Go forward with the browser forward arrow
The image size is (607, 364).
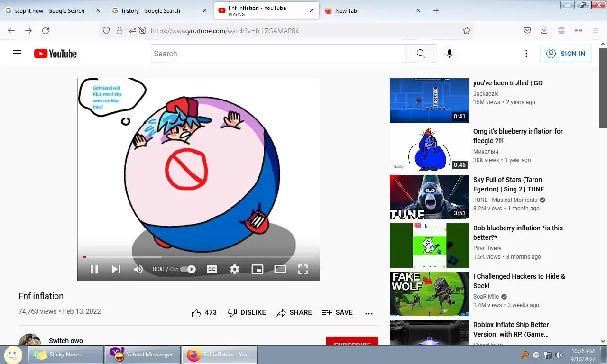28,31
